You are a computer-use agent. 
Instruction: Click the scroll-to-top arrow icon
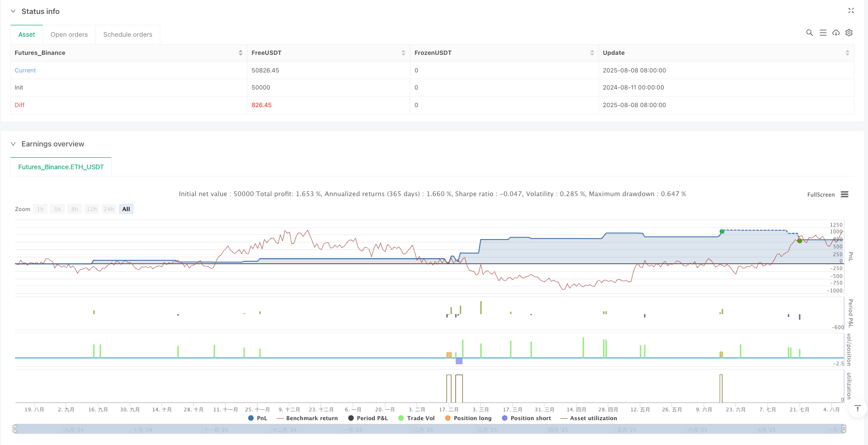pyautogui.click(x=857, y=408)
